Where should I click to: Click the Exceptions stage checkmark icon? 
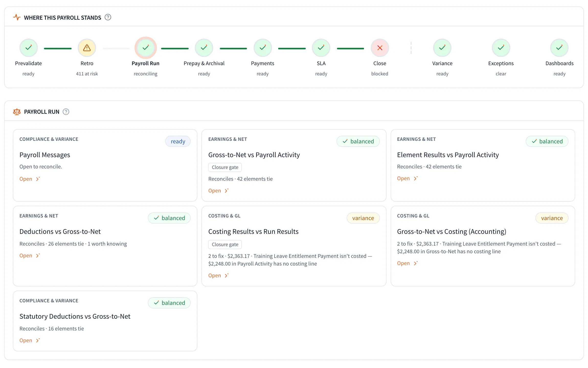501,48
